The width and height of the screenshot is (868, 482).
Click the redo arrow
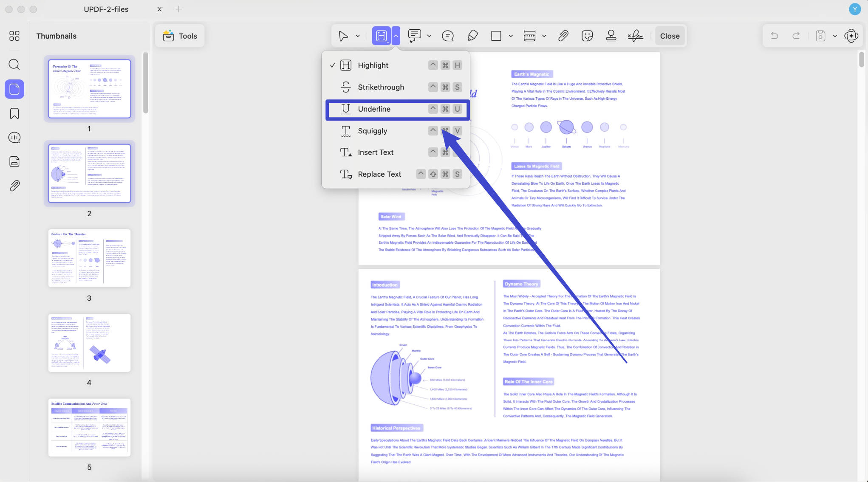(x=796, y=36)
